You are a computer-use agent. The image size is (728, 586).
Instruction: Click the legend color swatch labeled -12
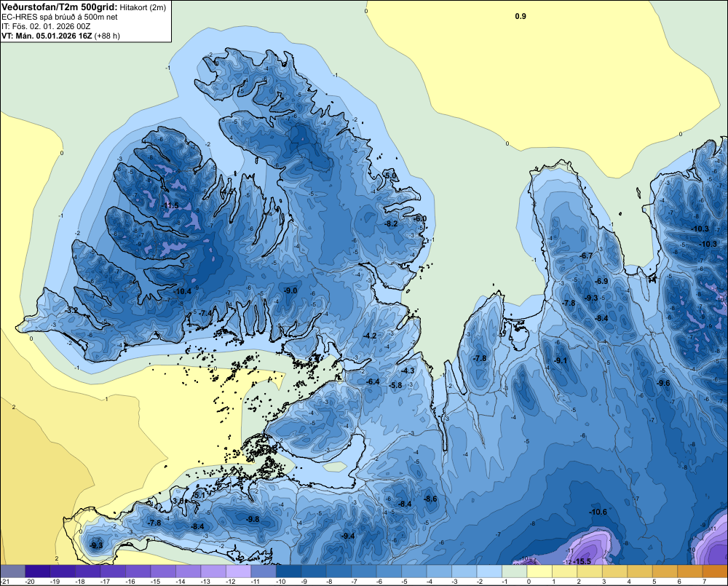tap(238, 571)
